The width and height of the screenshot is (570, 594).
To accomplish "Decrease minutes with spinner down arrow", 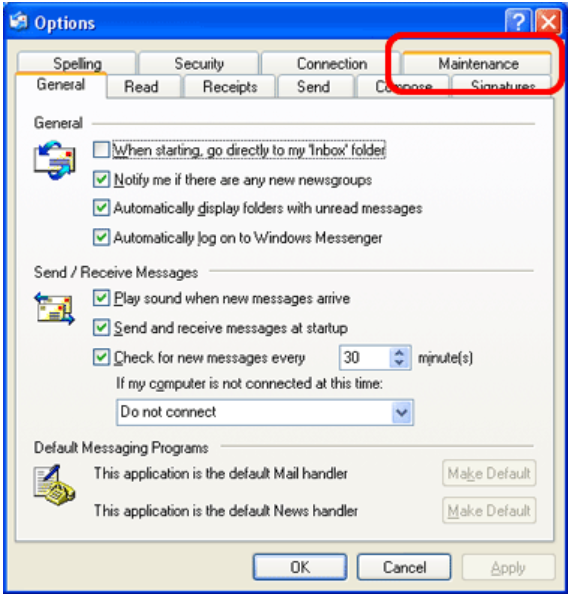I will [399, 363].
